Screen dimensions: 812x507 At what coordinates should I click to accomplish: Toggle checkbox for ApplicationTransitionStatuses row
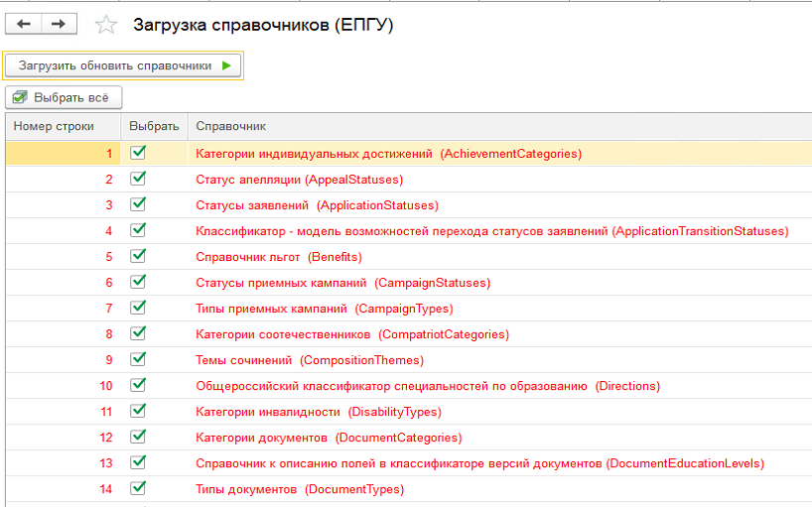tap(138, 230)
